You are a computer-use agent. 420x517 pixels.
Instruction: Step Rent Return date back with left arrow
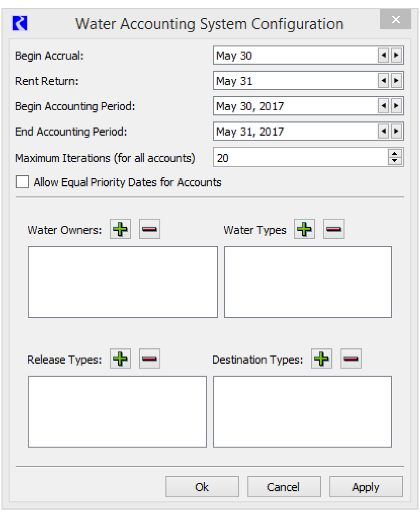[x=383, y=81]
